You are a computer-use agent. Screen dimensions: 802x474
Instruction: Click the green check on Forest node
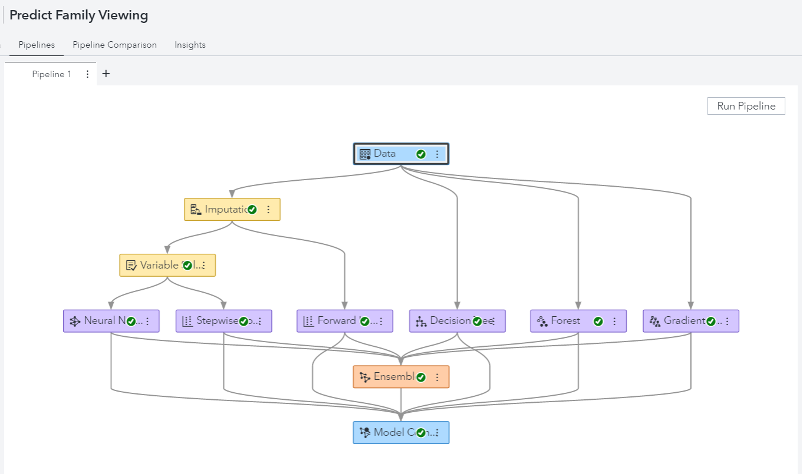coord(598,321)
